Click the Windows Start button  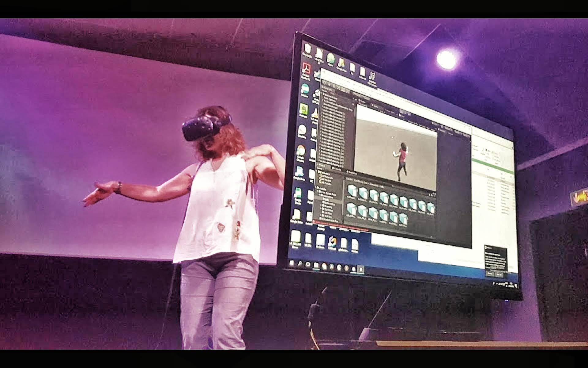coord(292,263)
